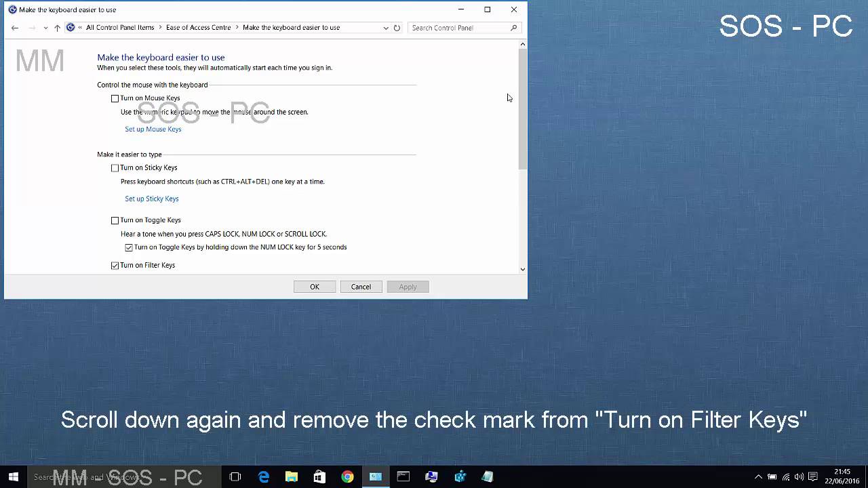Open Action Centre notifications icon

tap(813, 477)
